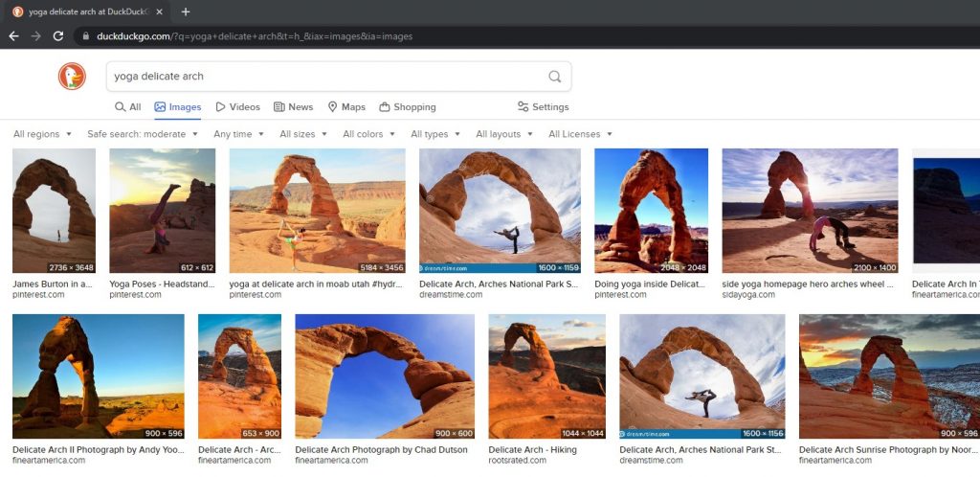Open a new browser tab with plus icon

[x=186, y=11]
